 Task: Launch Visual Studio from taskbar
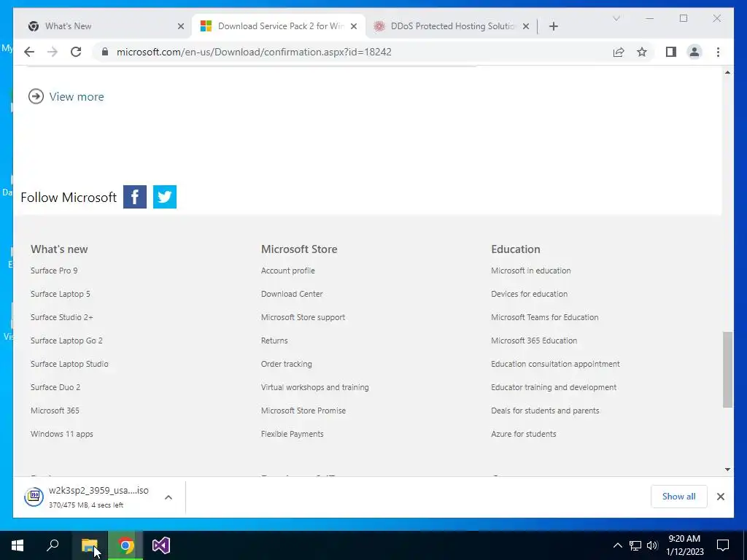coord(161,545)
